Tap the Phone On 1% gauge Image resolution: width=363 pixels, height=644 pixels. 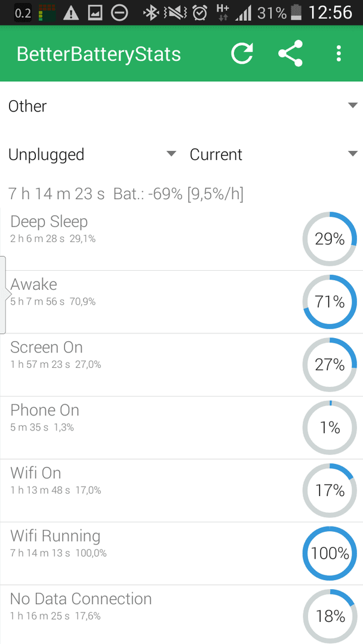pos(330,428)
